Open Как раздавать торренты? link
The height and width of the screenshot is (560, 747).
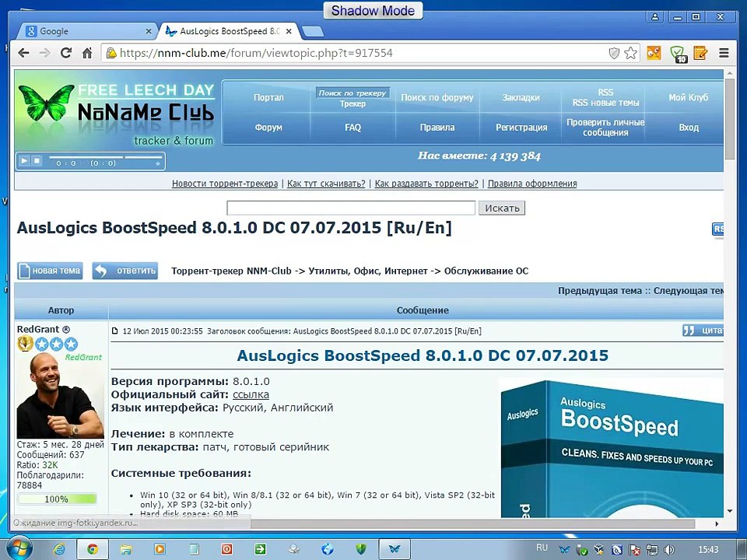(426, 184)
